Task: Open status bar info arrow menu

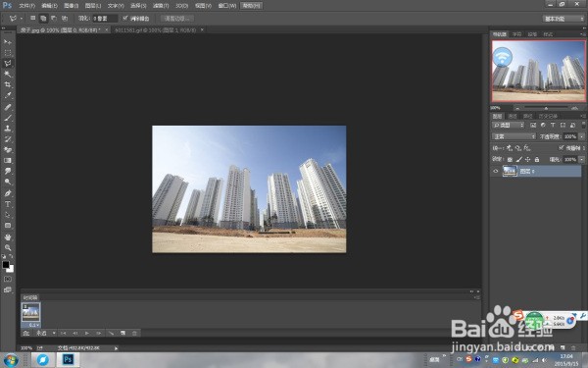Action: click(116, 348)
